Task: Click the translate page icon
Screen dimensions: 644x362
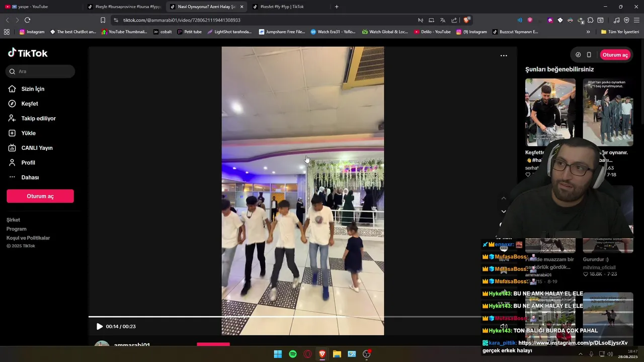Action: [x=443, y=20]
